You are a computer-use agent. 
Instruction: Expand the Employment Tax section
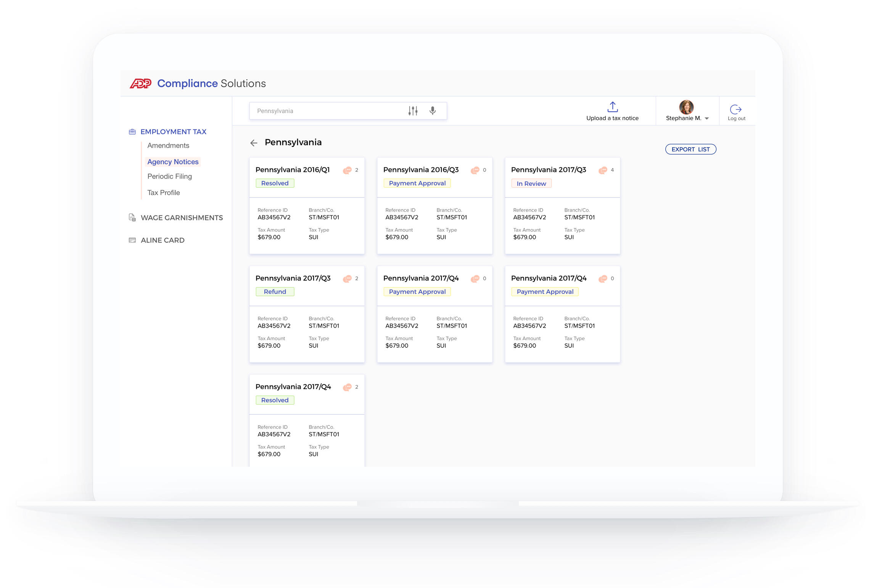(x=173, y=132)
